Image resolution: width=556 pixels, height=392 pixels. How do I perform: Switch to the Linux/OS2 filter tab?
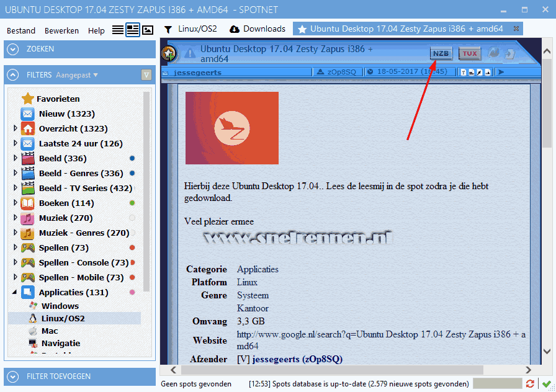point(191,29)
